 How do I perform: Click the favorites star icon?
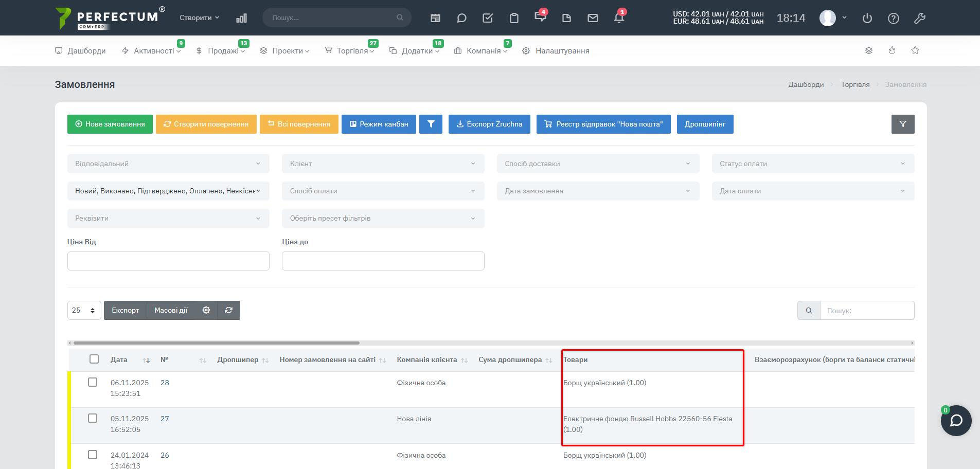coord(915,50)
